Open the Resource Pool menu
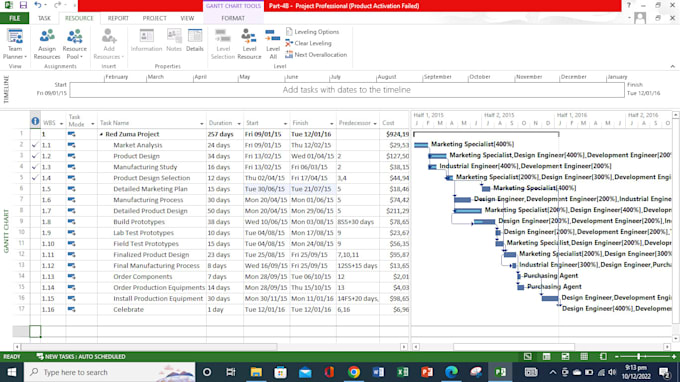This screenshot has width=680, height=382. pyautogui.click(x=75, y=44)
